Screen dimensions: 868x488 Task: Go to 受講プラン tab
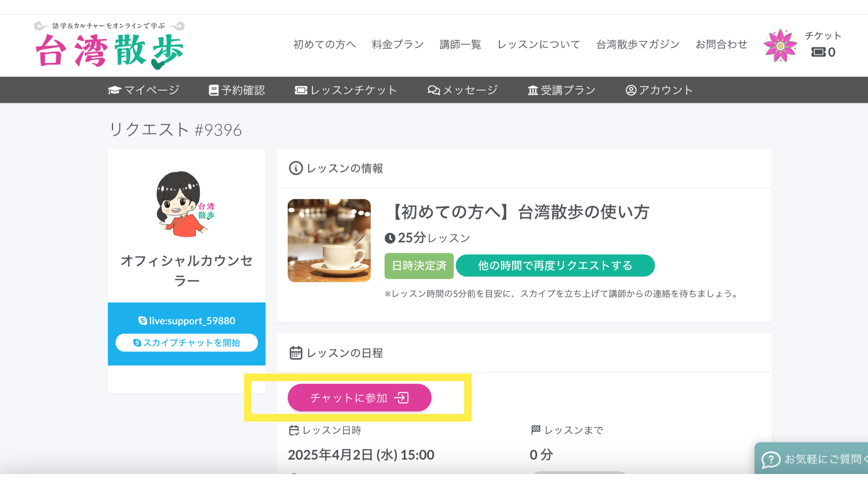click(561, 90)
